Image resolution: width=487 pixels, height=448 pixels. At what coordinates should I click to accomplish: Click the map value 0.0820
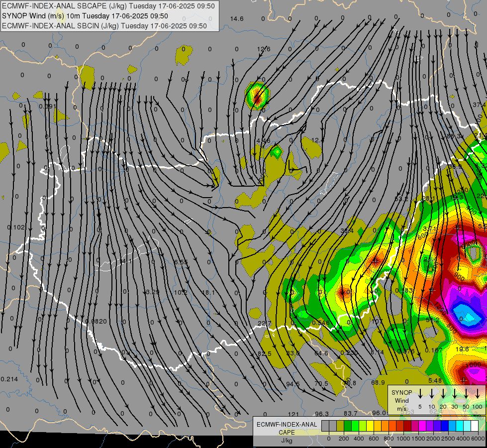pos(96,322)
